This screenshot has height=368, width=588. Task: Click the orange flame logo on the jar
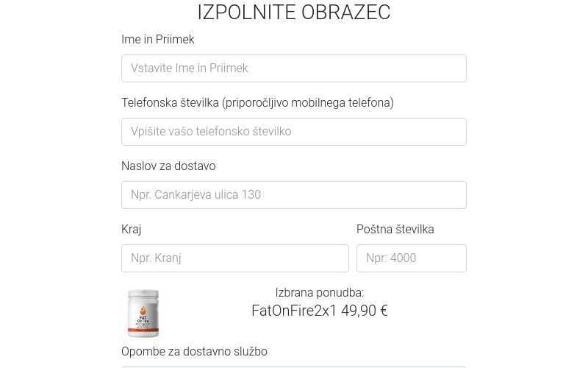[143, 308]
